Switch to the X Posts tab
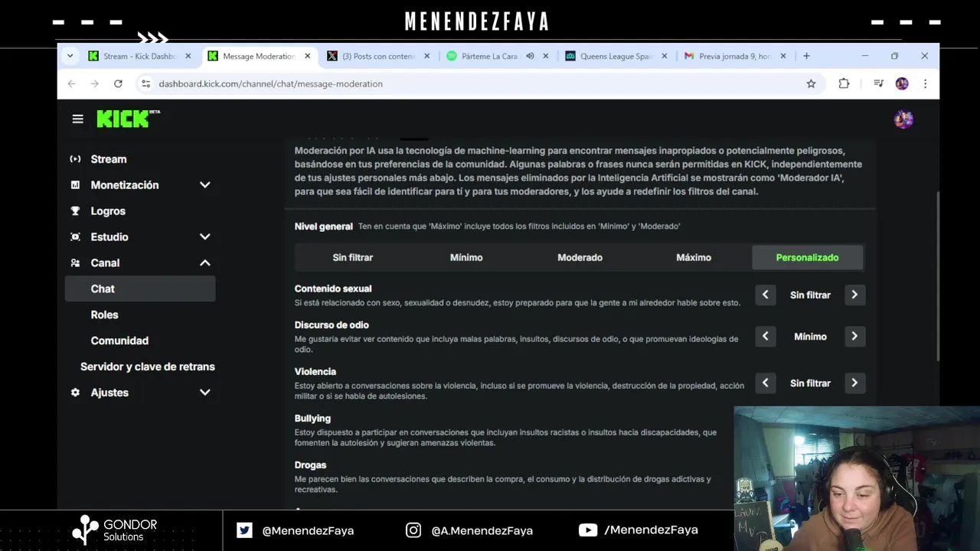Screen dimensions: 980x551 [377, 56]
